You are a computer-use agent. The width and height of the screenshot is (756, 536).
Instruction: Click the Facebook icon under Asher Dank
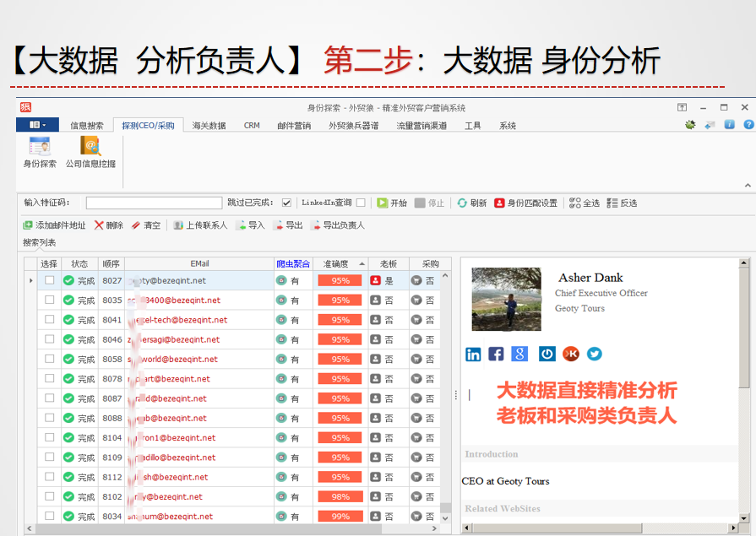tap(497, 354)
